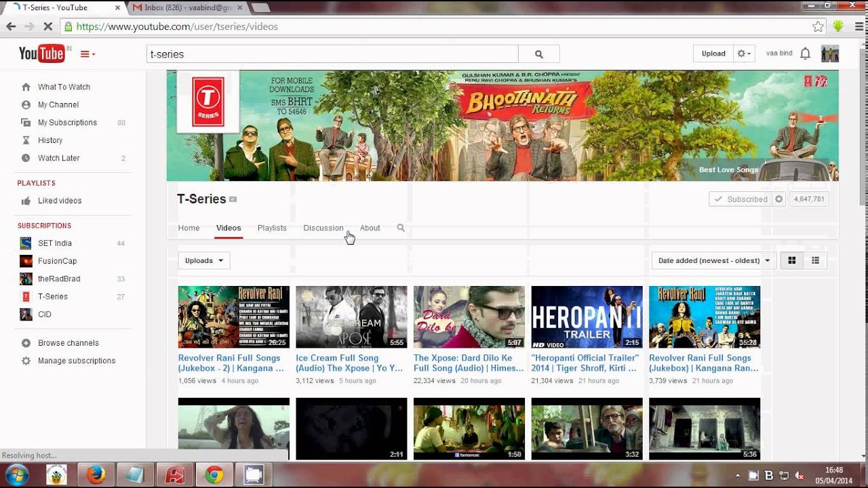Toggle the Subscribed button
This screenshot has height=488, width=868.
coord(741,199)
